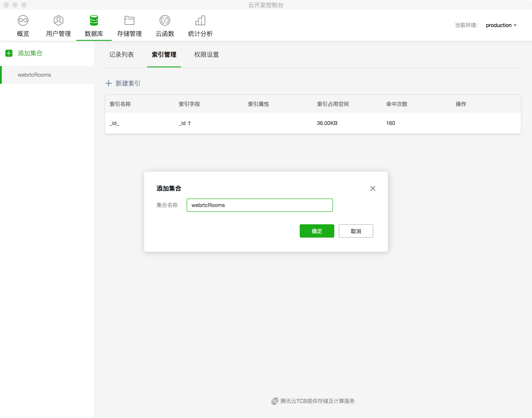Click the 索引字段 column header
This screenshot has width=532, height=418.
(189, 104)
